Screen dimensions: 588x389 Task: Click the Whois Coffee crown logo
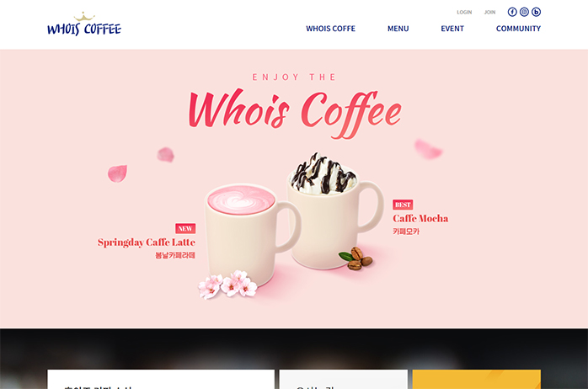click(84, 24)
